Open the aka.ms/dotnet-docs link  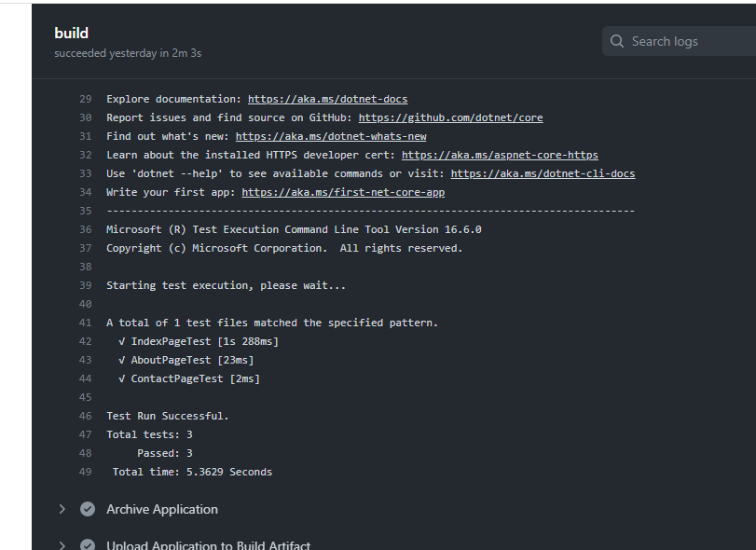(x=327, y=99)
